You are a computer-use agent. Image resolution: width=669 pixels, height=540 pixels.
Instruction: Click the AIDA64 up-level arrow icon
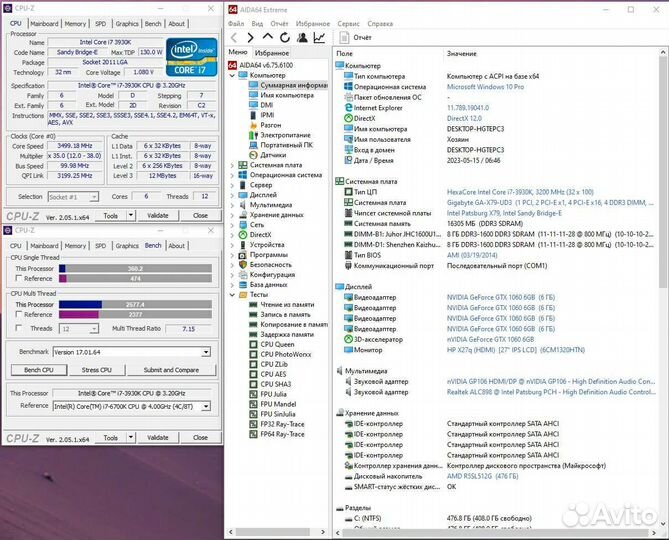268,37
